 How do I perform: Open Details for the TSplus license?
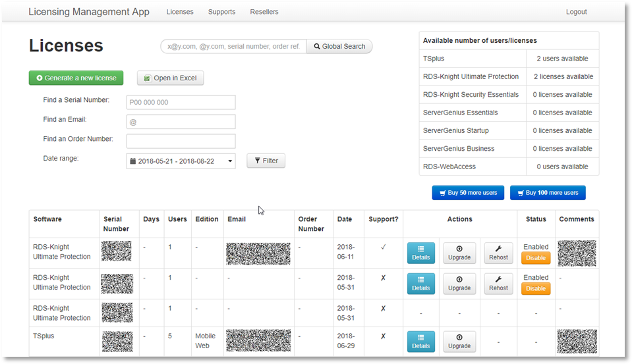click(x=420, y=342)
